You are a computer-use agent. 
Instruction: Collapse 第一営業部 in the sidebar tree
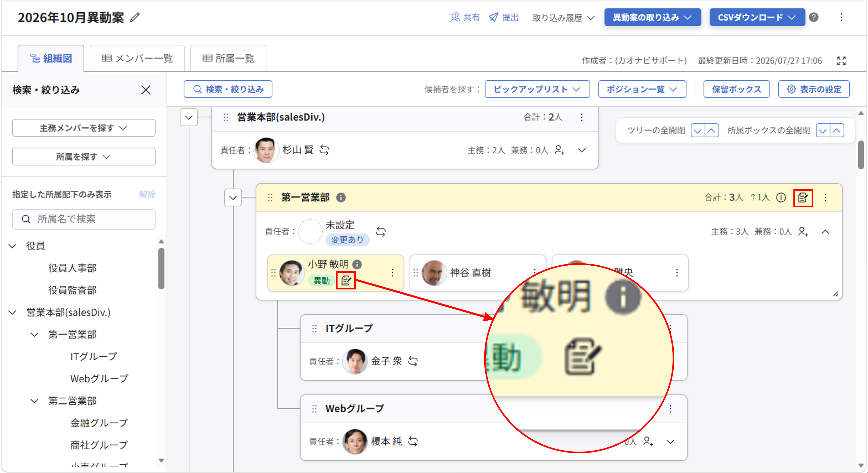(x=34, y=334)
